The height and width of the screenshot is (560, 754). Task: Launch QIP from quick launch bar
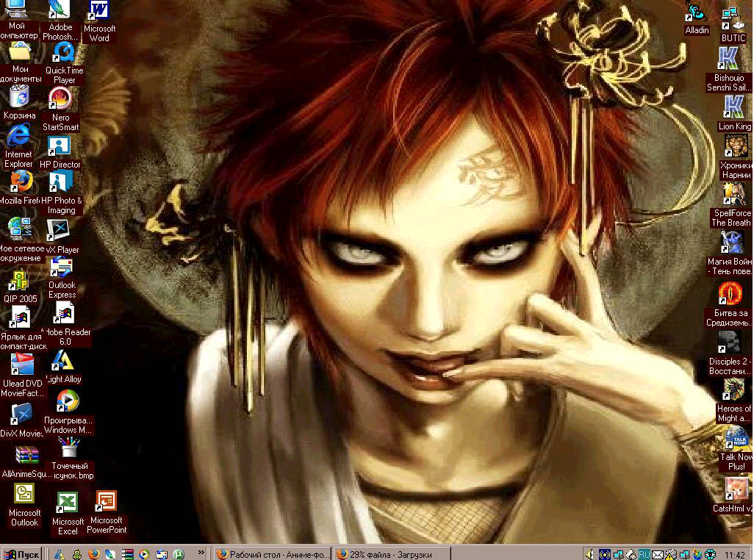76,555
